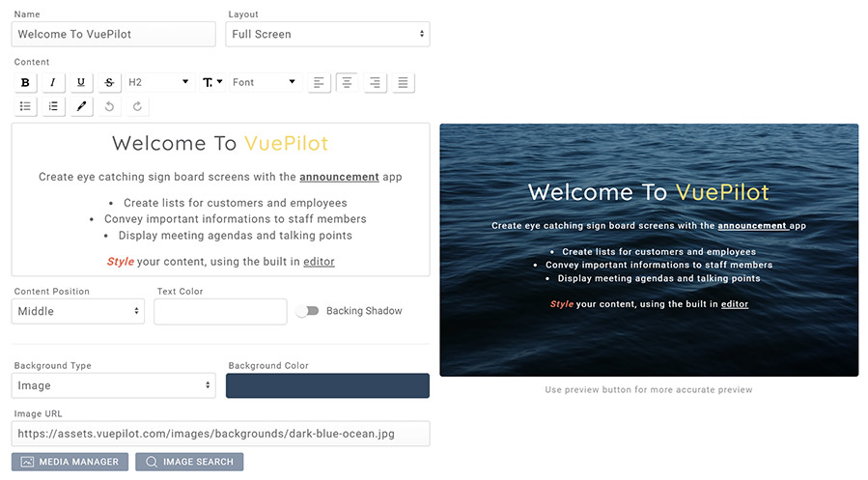
Task: Open the Background Type dropdown
Action: tap(114, 385)
